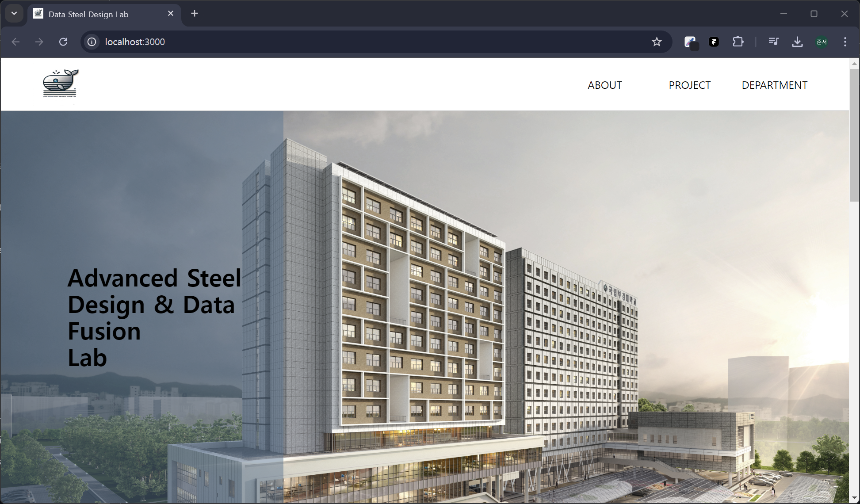Click the whale lab logo

click(61, 83)
